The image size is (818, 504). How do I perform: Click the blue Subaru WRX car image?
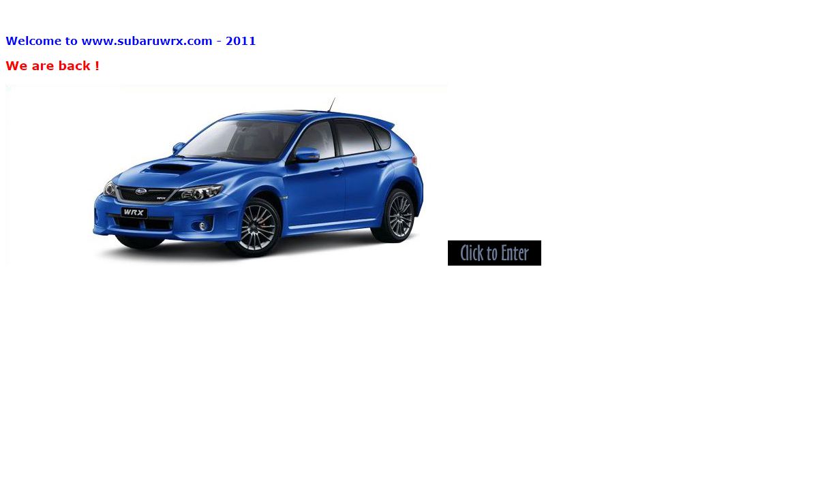pyautogui.click(x=226, y=175)
